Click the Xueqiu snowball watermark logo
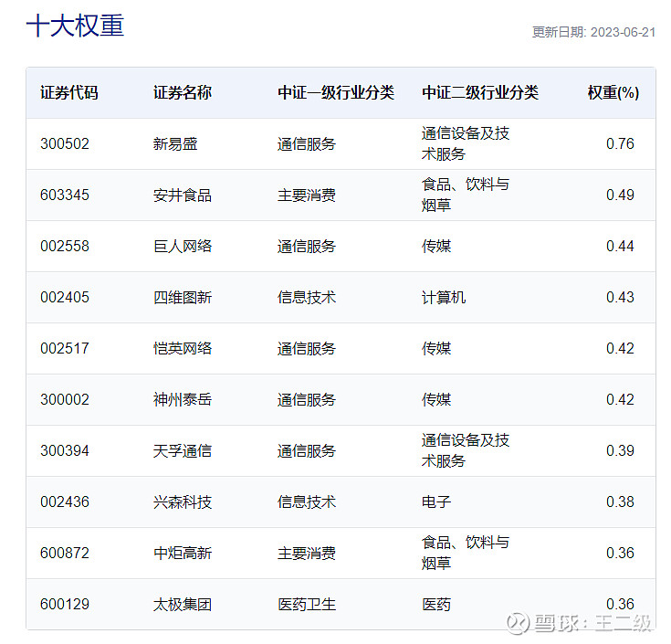The height and width of the screenshot is (644, 671). point(517,623)
